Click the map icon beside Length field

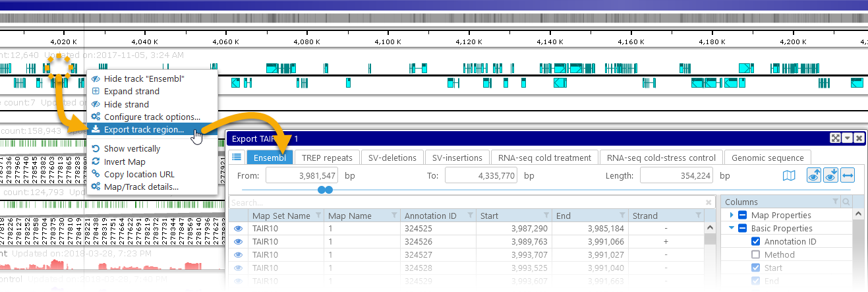[x=789, y=176]
